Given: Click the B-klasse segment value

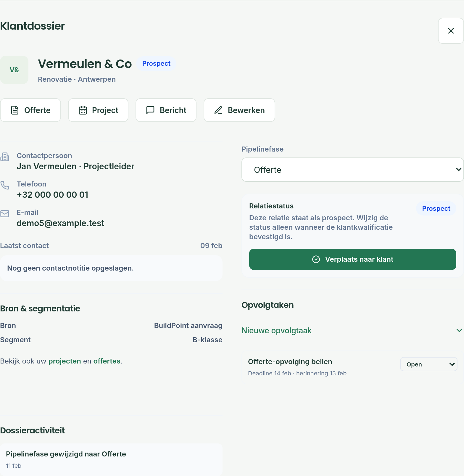Looking at the screenshot, I should (207, 340).
